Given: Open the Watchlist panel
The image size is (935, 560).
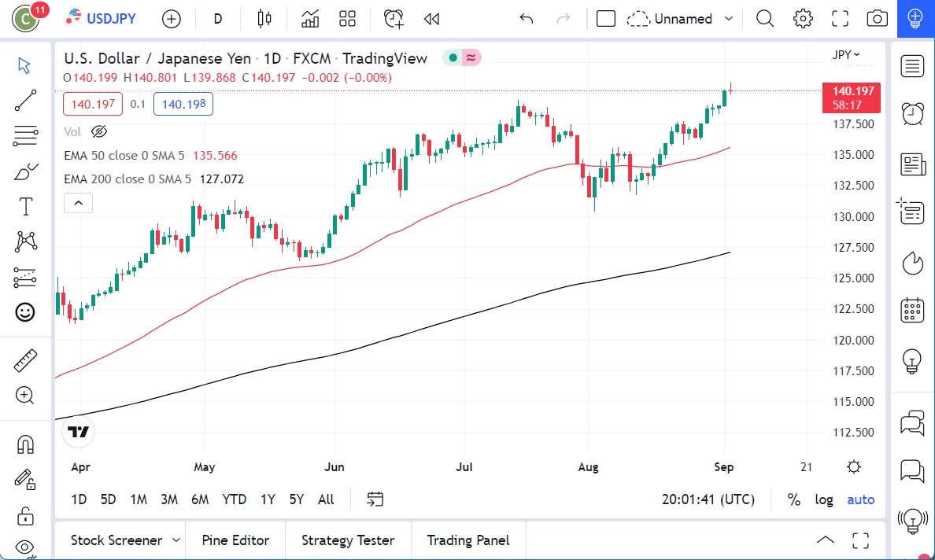Looking at the screenshot, I should 911,66.
